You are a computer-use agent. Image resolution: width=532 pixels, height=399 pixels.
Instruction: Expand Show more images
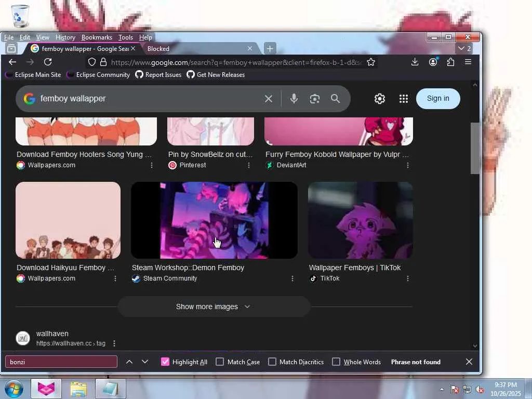(214, 307)
